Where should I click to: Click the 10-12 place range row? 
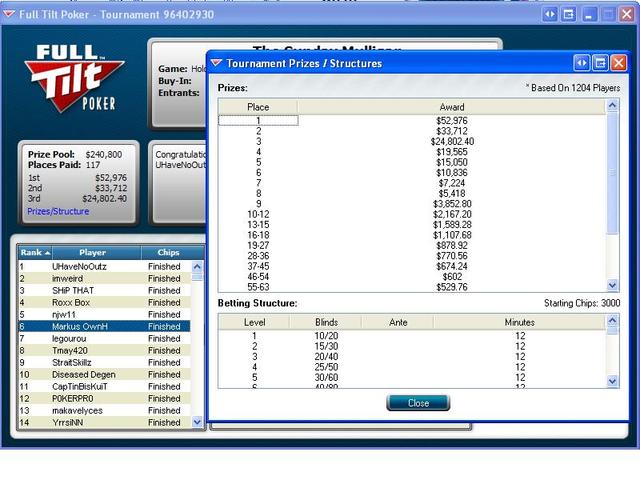tap(412, 214)
